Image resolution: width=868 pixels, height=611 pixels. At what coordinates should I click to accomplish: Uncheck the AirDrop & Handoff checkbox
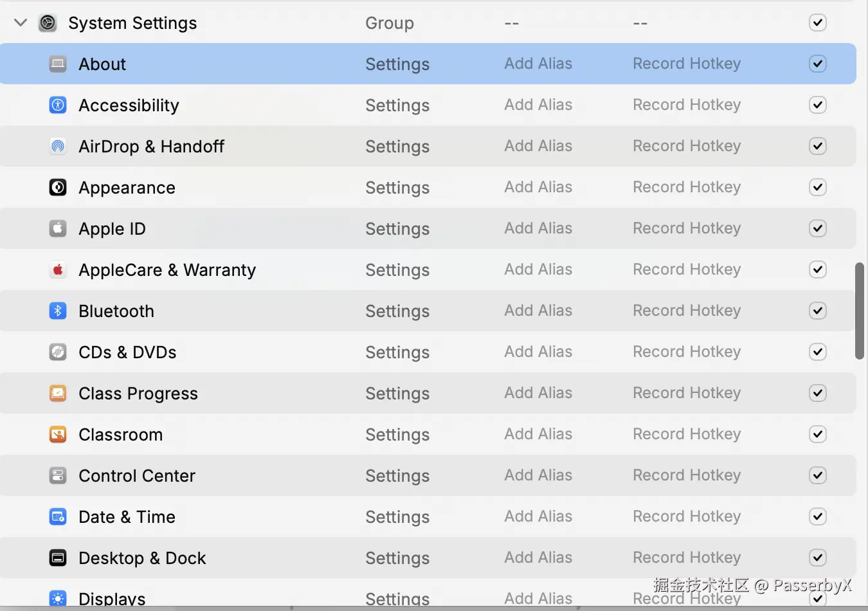[x=817, y=146]
